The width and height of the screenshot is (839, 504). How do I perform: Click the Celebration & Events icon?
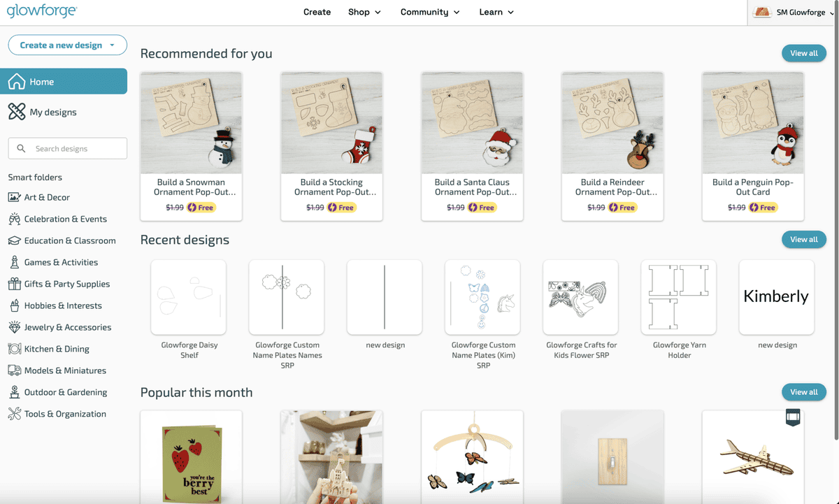coord(14,219)
